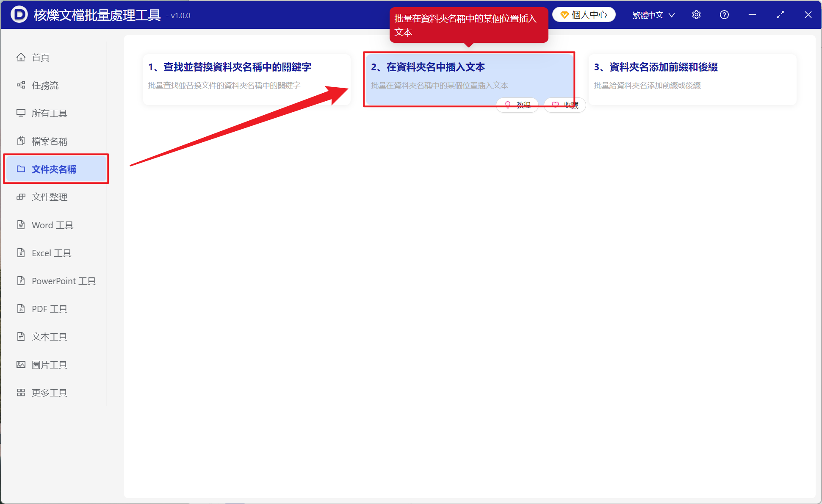Click the lightbulb icon on 教程 button

point(508,105)
